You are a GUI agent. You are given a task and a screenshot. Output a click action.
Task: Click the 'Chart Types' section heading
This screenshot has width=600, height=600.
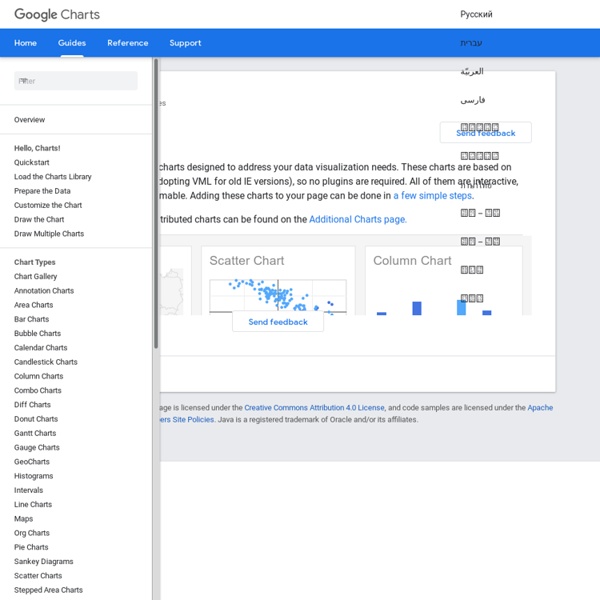click(x=35, y=262)
